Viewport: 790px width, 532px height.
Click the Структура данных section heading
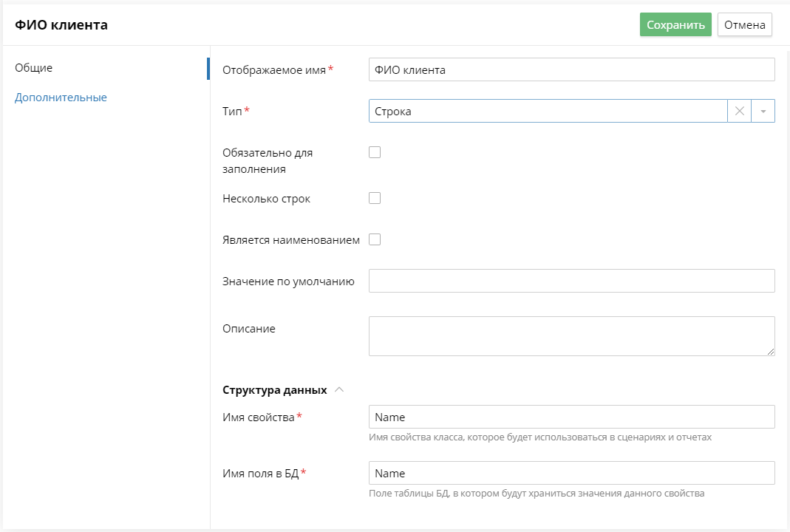click(x=274, y=389)
